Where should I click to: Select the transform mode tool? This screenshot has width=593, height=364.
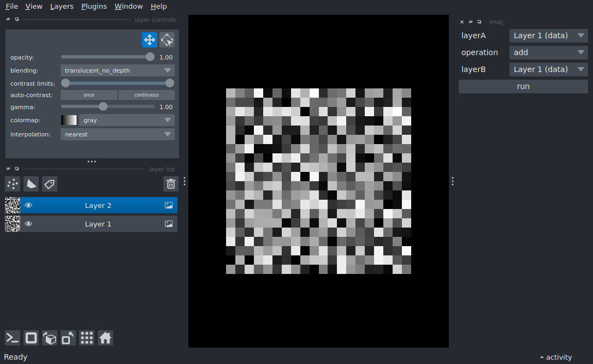pyautogui.click(x=167, y=40)
